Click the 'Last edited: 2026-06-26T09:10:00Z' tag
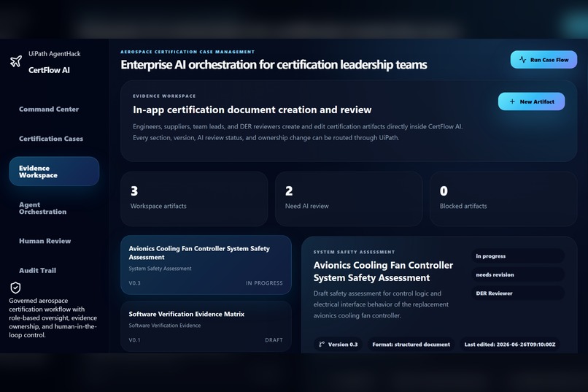 (x=510, y=345)
